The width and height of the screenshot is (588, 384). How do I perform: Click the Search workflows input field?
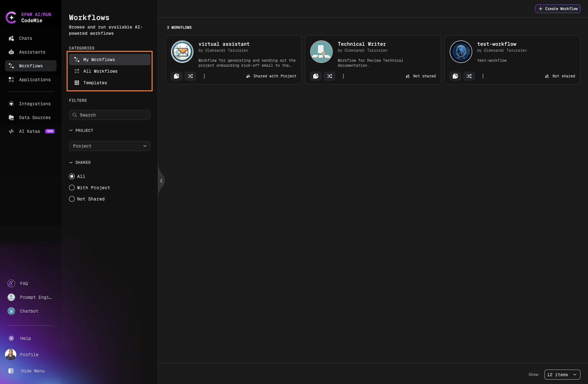[109, 115]
